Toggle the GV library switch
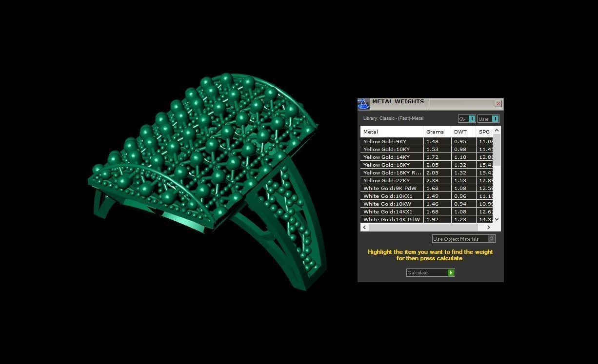Image resolution: width=598 pixels, height=364 pixels. tap(467, 119)
